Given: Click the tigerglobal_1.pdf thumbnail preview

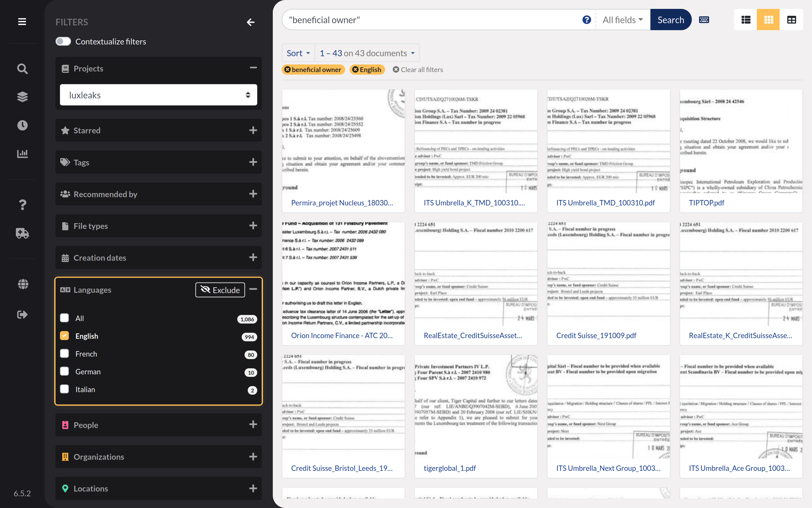Looking at the screenshot, I should tap(476, 406).
